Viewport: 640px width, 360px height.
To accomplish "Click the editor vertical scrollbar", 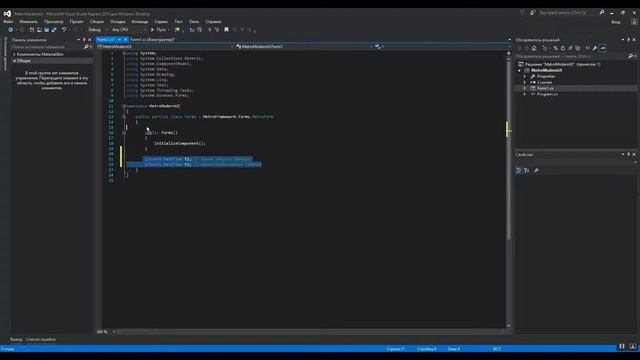I will pyautogui.click(x=509, y=149).
